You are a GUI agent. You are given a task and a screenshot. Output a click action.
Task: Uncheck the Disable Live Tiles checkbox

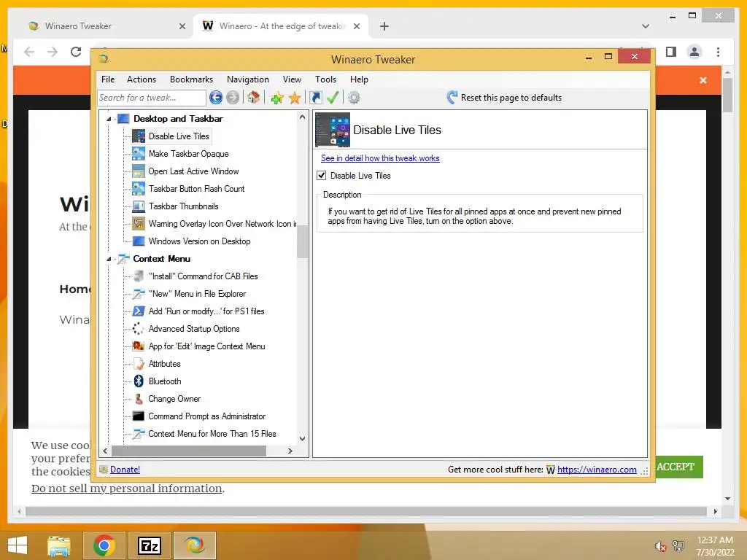pos(322,175)
